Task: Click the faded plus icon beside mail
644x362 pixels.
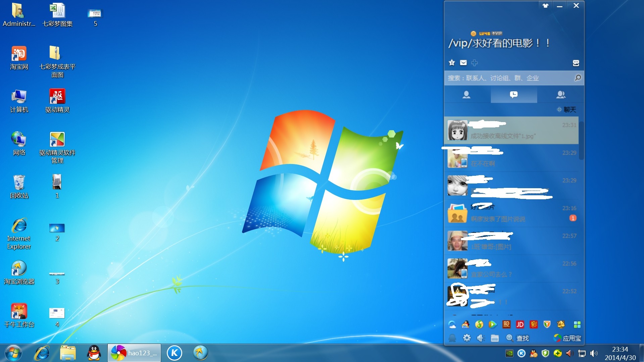Action: (474, 63)
